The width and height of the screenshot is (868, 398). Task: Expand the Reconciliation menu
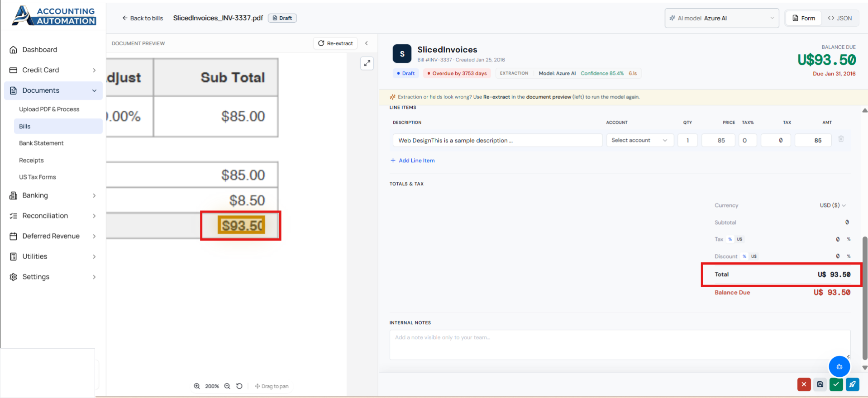[x=53, y=216]
